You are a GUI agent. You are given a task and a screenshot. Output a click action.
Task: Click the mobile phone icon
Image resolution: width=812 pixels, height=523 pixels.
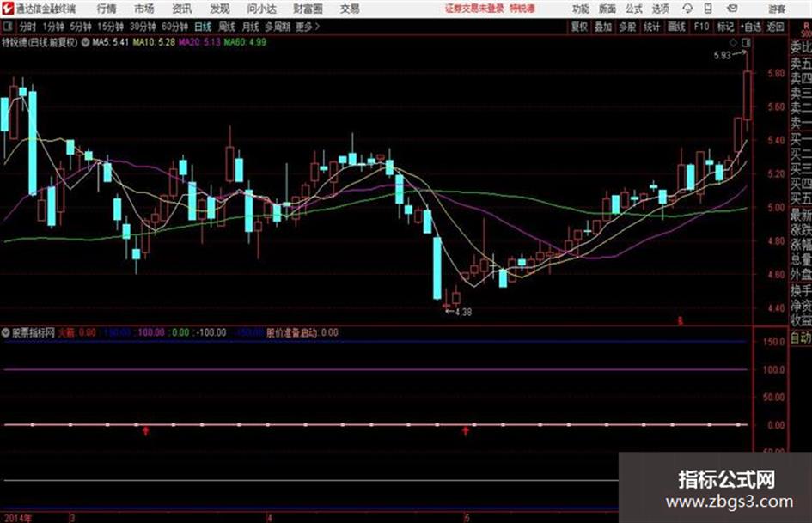point(708,9)
